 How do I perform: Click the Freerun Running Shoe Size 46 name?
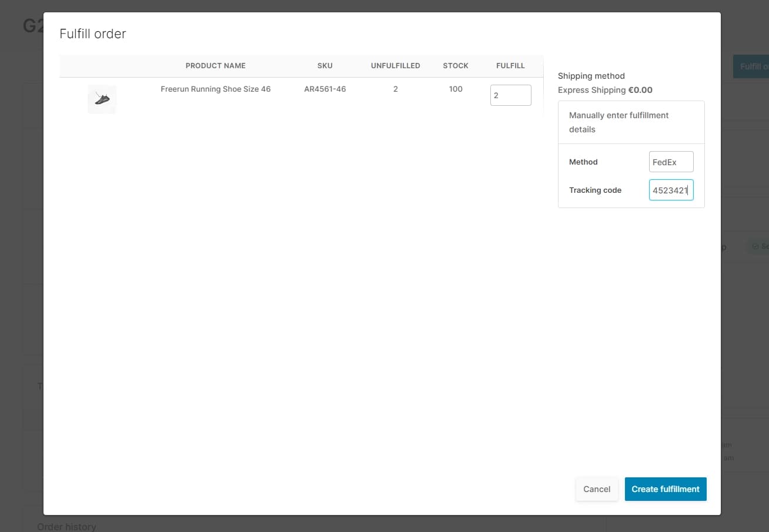215,89
